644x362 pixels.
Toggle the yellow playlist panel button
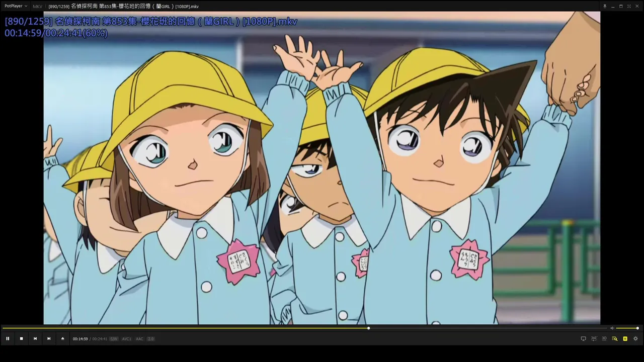625,339
